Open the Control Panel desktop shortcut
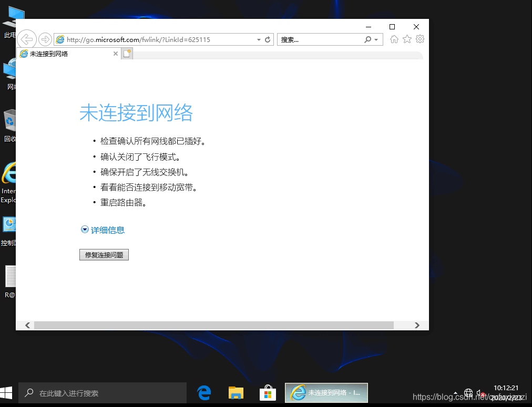Image resolution: width=532 pixels, height=407 pixels. click(9, 226)
